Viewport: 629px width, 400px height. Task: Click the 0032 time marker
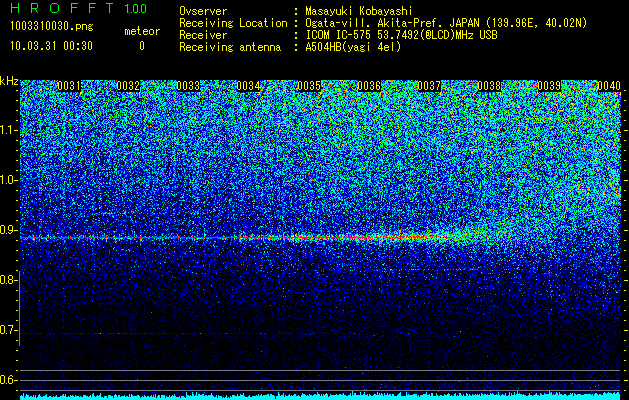coord(128,86)
